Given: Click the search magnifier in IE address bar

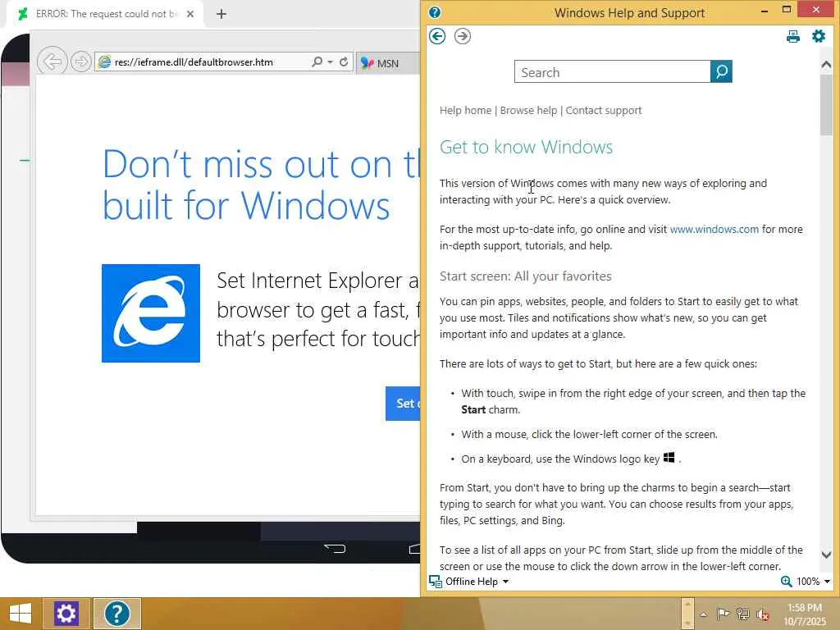Looking at the screenshot, I should (317, 62).
